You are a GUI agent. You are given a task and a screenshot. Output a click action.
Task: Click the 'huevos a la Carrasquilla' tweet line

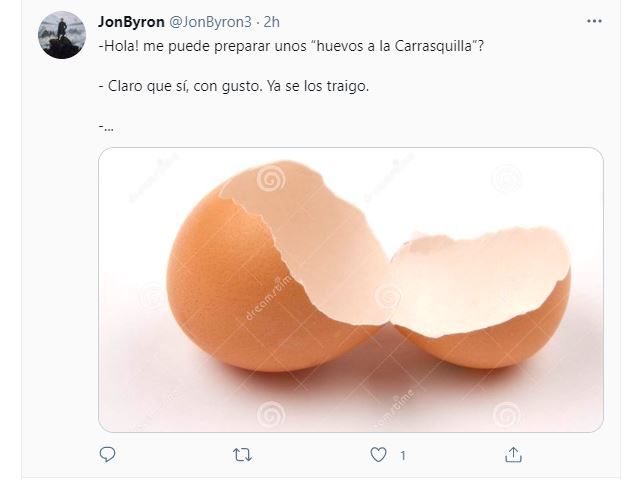pos(291,46)
